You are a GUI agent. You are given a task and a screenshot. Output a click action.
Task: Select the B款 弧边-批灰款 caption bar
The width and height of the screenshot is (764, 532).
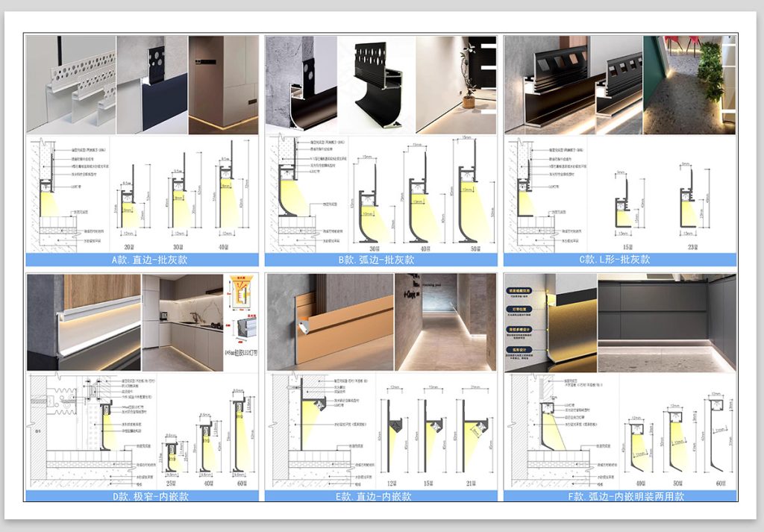pos(381,260)
